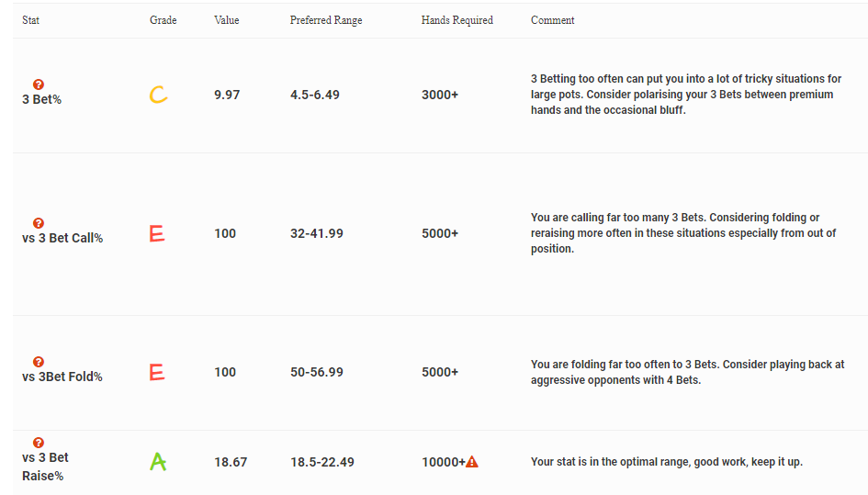Click the Value column header
Screen dimensions: 868x495
(x=226, y=20)
